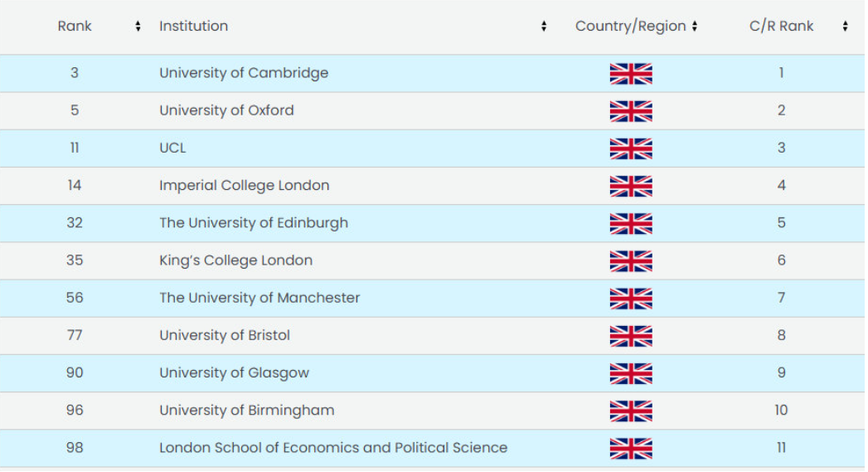Sort table by Rank column arrows

click(x=138, y=26)
